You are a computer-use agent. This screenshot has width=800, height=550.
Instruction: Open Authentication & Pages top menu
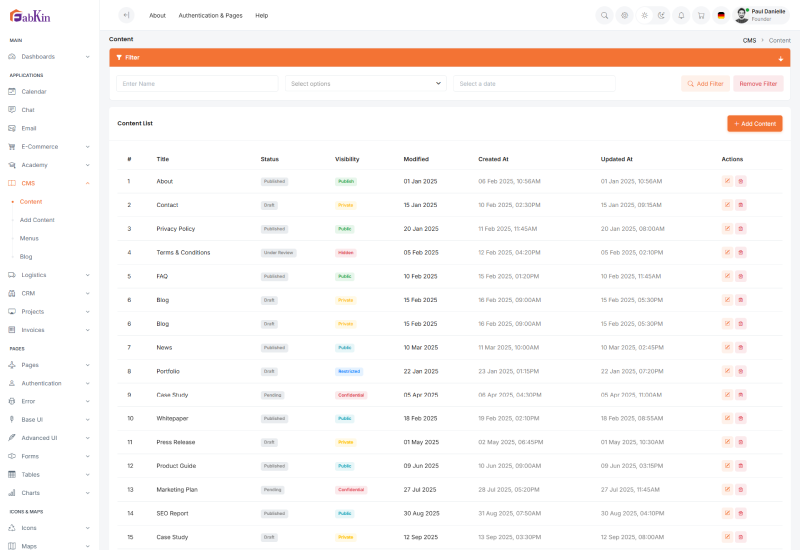[x=210, y=15]
